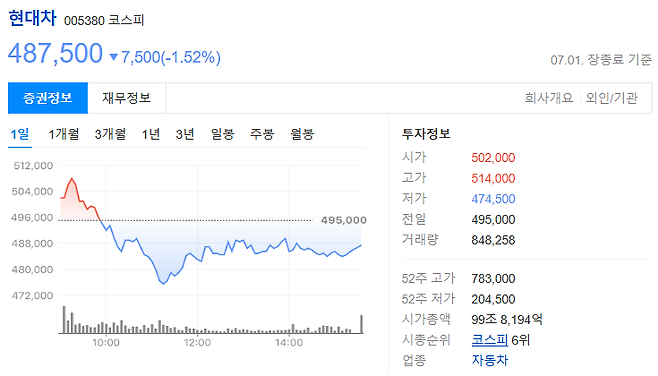658x376 pixels.
Task: Open the 증권정보 tab
Action: 48,98
